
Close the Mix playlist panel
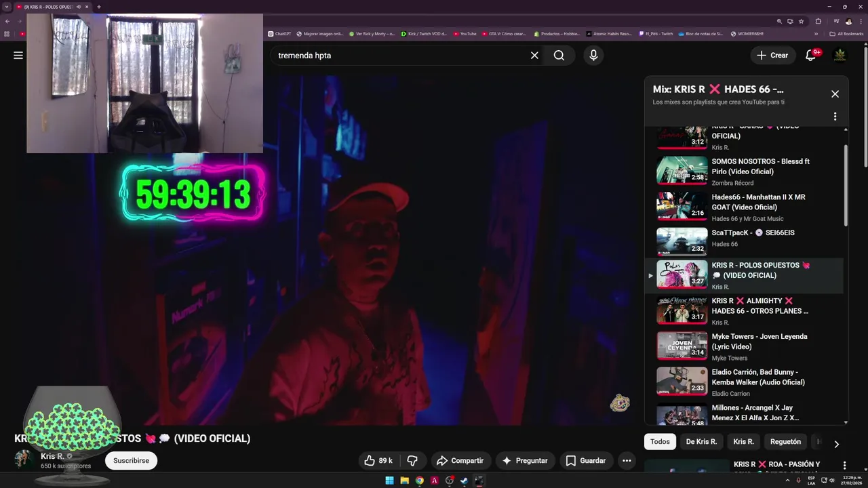click(835, 94)
